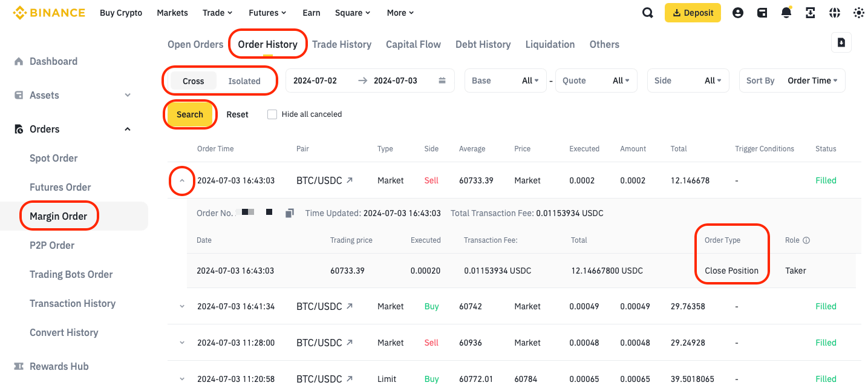
Task: Toggle the theme settings icon
Action: pyautogui.click(x=858, y=13)
